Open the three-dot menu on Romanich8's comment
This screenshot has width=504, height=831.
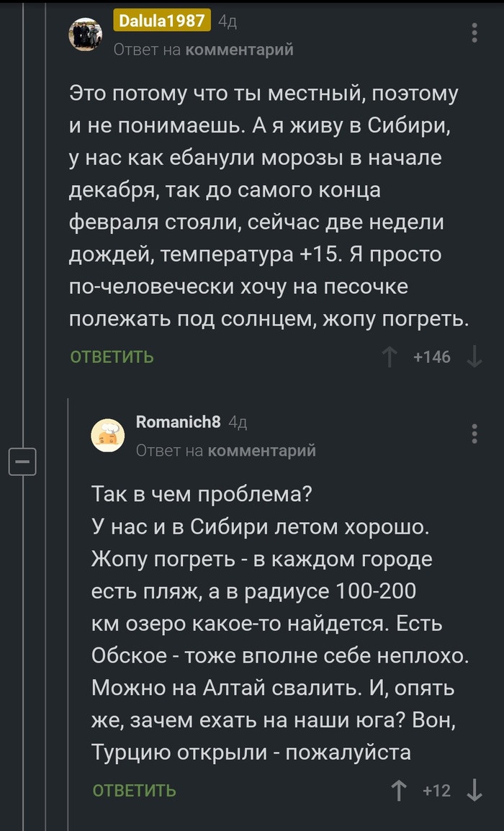point(474,434)
